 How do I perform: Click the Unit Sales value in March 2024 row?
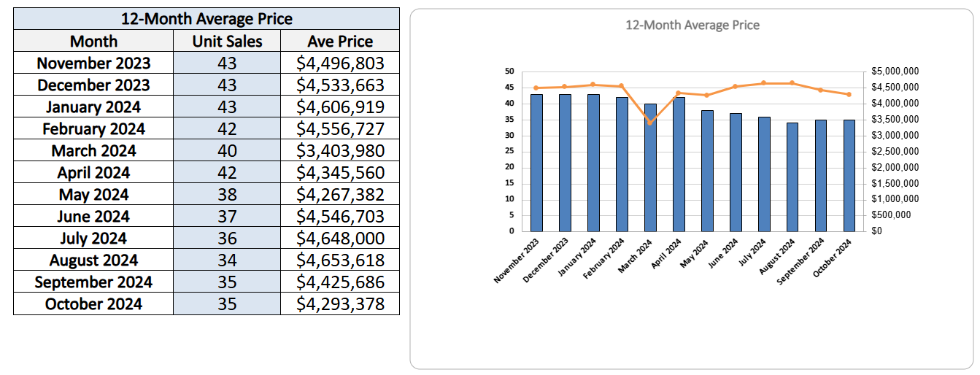227,150
